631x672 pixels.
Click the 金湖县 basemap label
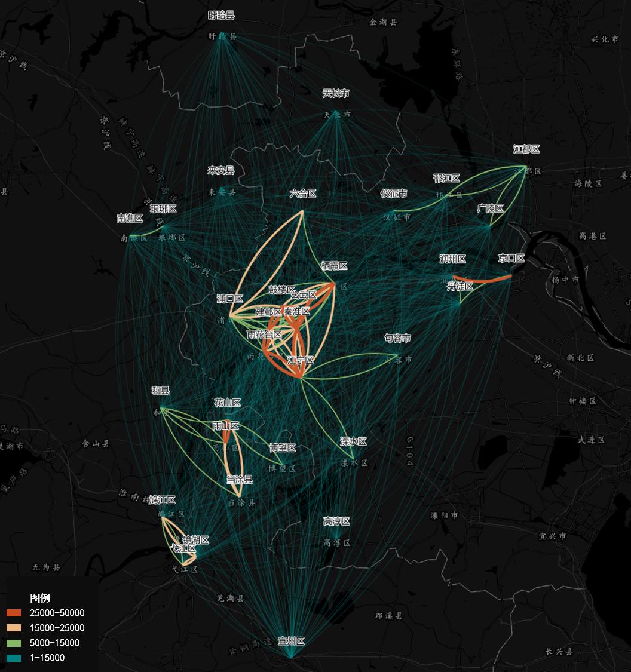pos(384,22)
